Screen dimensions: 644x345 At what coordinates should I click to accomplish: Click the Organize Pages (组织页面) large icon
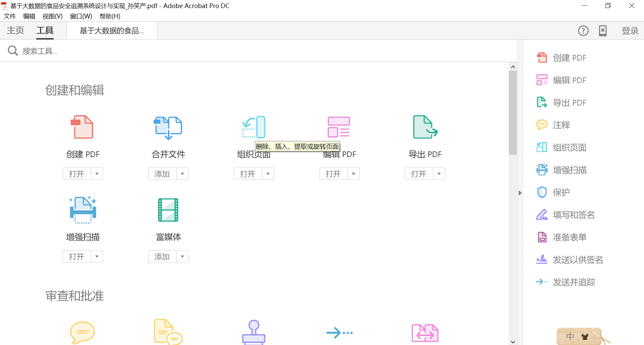point(254,127)
